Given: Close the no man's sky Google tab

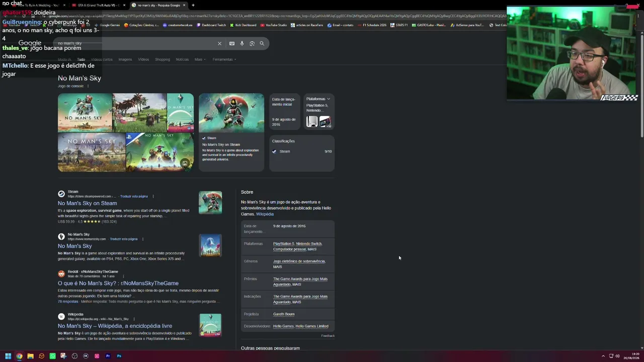Looking at the screenshot, I should coord(184,5).
